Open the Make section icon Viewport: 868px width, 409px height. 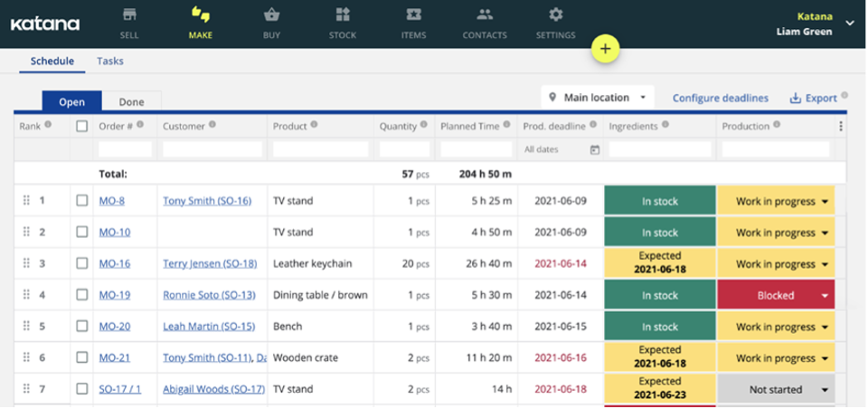[x=200, y=14]
